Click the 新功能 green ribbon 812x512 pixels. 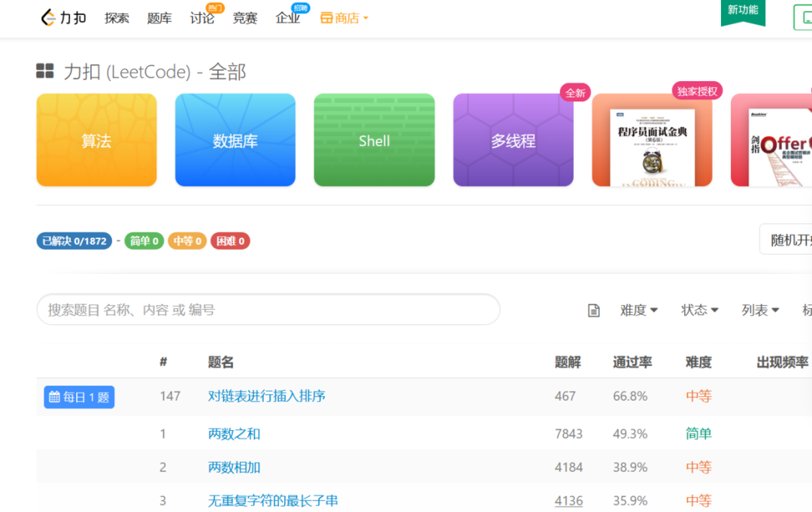pyautogui.click(x=743, y=11)
